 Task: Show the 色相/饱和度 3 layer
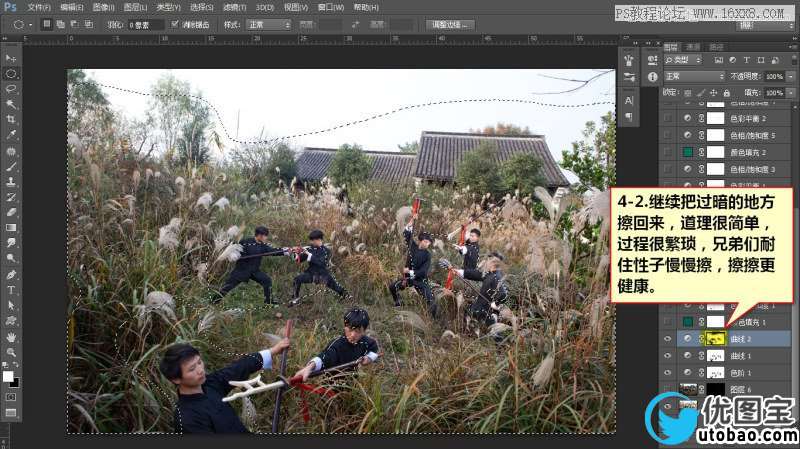tap(667, 169)
